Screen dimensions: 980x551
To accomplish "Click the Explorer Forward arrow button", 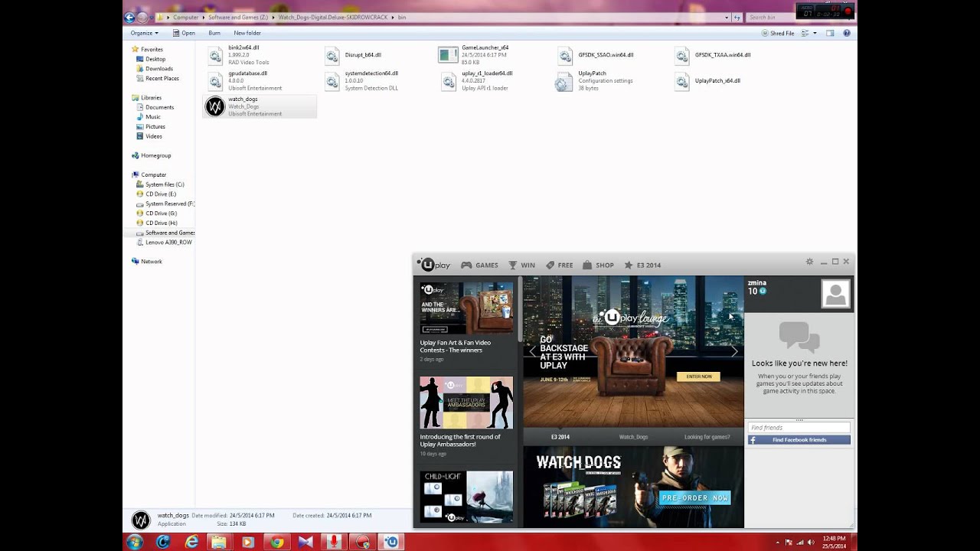I will pos(142,17).
